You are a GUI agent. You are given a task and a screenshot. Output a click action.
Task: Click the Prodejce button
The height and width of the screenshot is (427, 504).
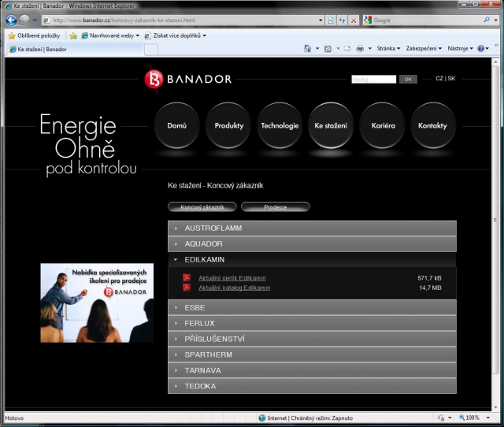point(276,207)
